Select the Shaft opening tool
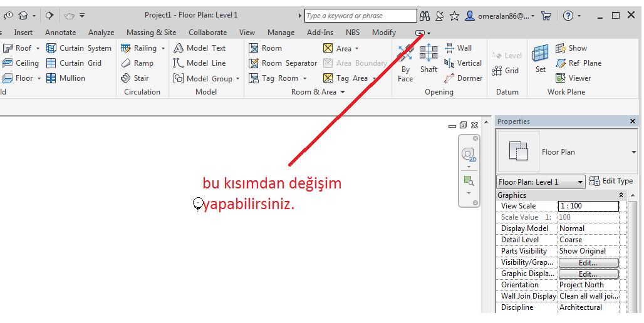644x323 pixels. pyautogui.click(x=428, y=58)
